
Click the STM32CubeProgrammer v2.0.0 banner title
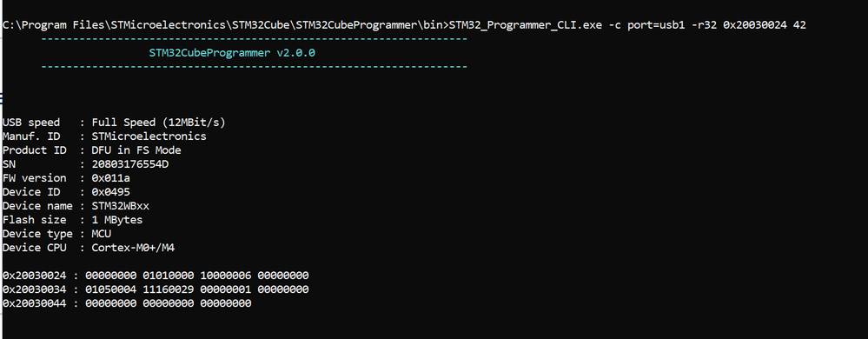232,53
